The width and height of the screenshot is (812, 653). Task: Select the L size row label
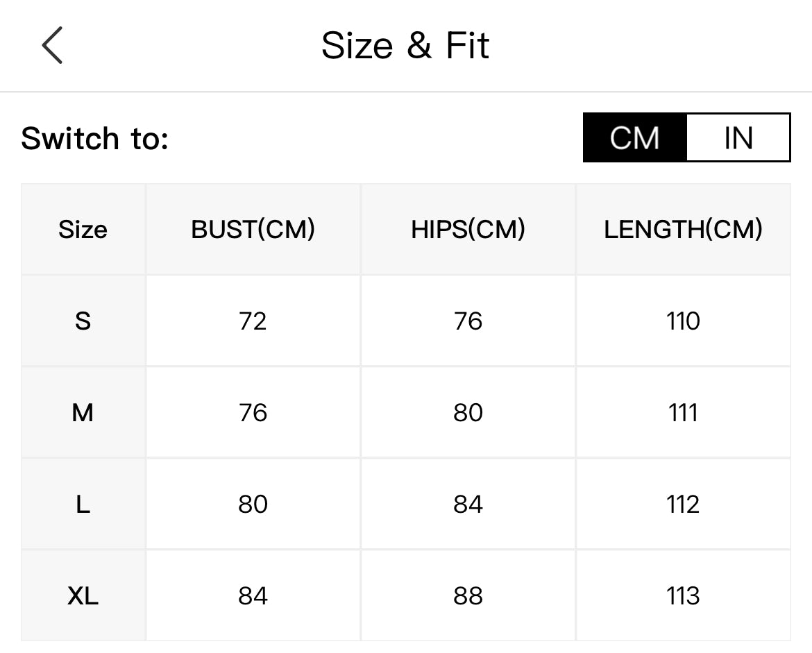pos(83,504)
